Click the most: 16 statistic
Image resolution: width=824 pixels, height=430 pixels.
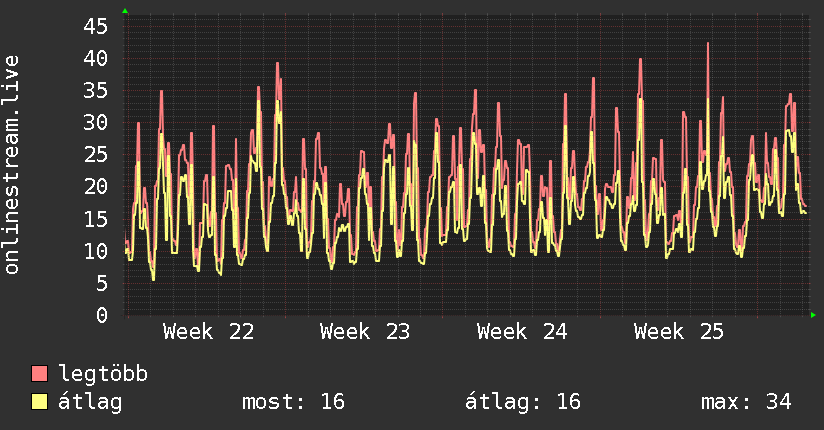click(294, 402)
